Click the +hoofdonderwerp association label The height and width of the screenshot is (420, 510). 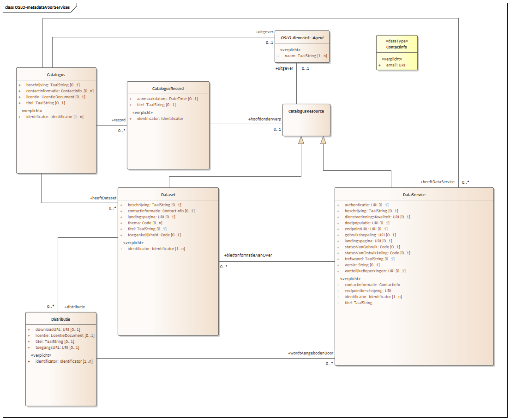[x=264, y=119]
